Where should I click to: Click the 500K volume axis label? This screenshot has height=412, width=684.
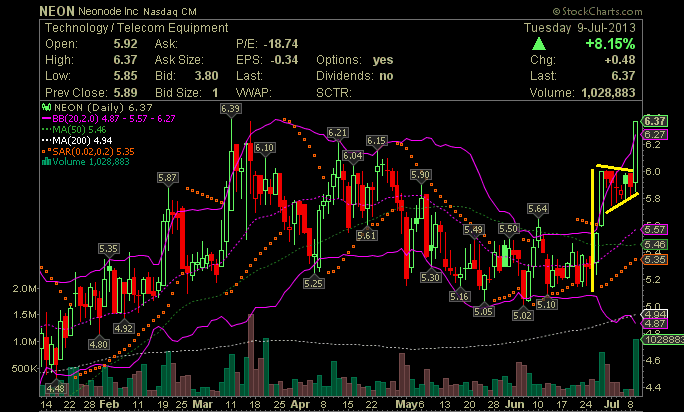pos(25,368)
